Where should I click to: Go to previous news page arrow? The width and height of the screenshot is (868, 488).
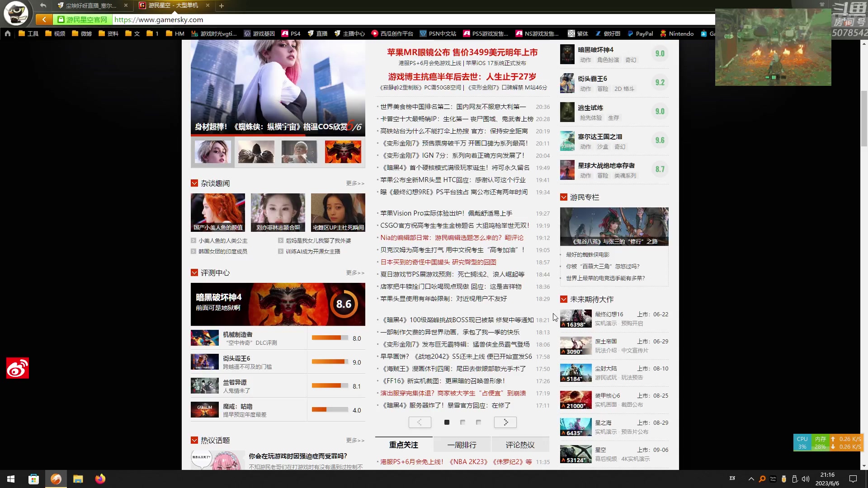tap(420, 422)
